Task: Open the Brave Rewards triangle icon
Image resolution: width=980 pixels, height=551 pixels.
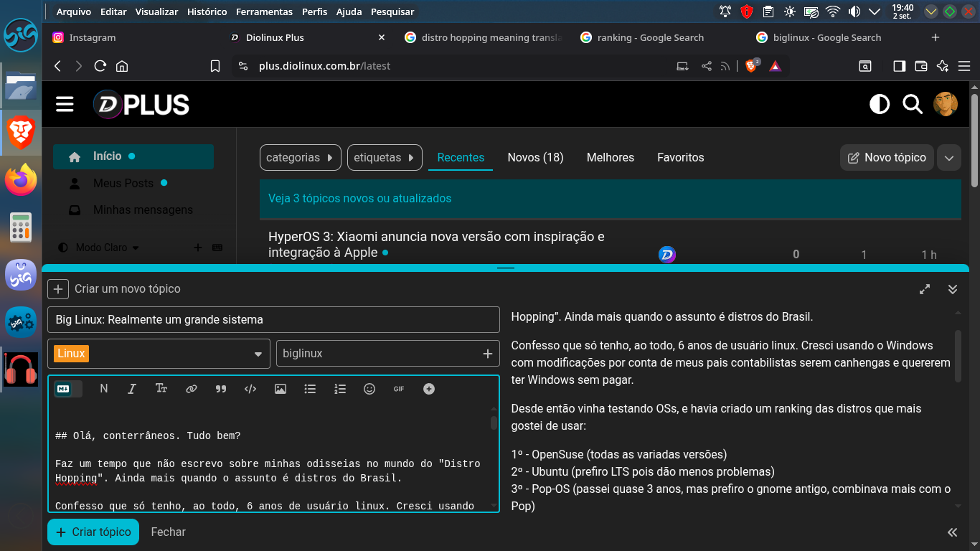Action: coord(775,66)
